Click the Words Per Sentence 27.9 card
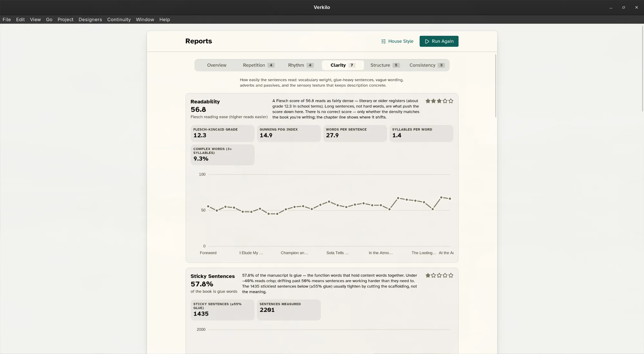 [355, 133]
